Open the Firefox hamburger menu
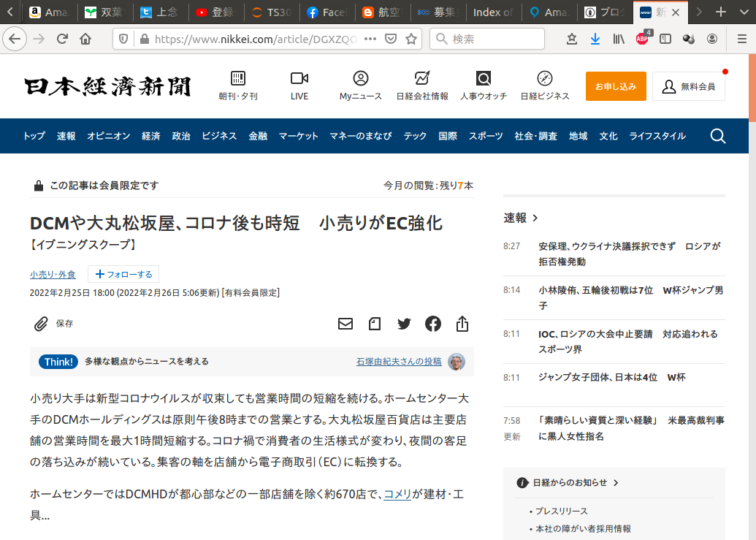 (x=742, y=39)
